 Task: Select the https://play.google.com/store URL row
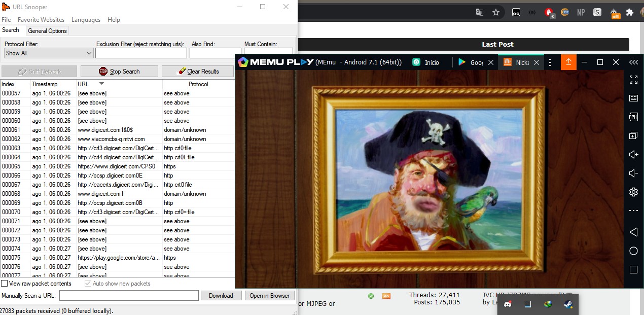click(117, 258)
